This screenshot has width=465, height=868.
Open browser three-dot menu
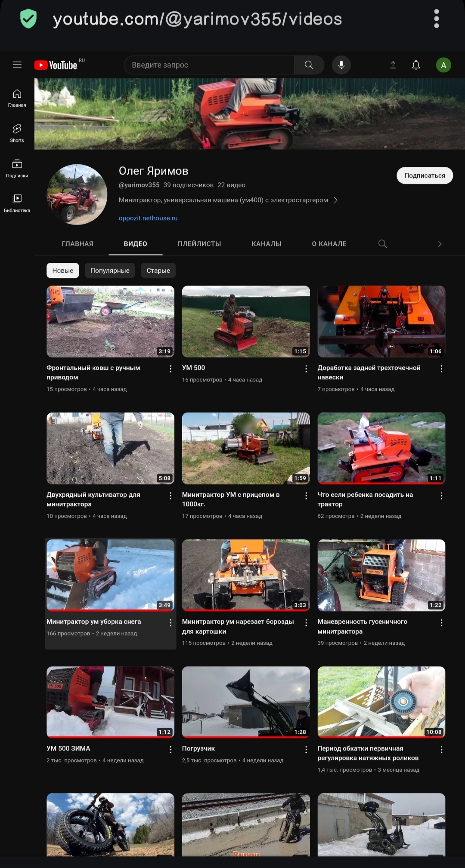tap(437, 19)
